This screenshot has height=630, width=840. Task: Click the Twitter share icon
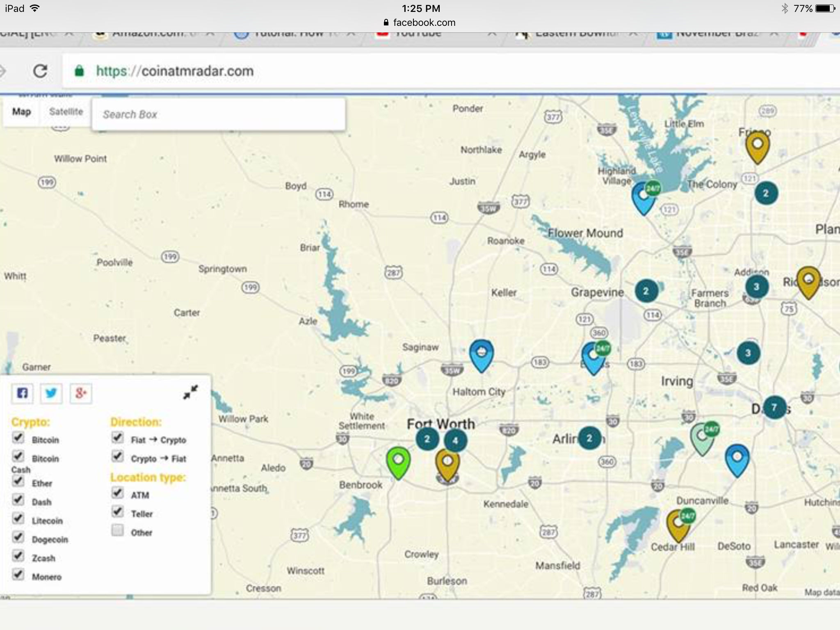pos(51,393)
